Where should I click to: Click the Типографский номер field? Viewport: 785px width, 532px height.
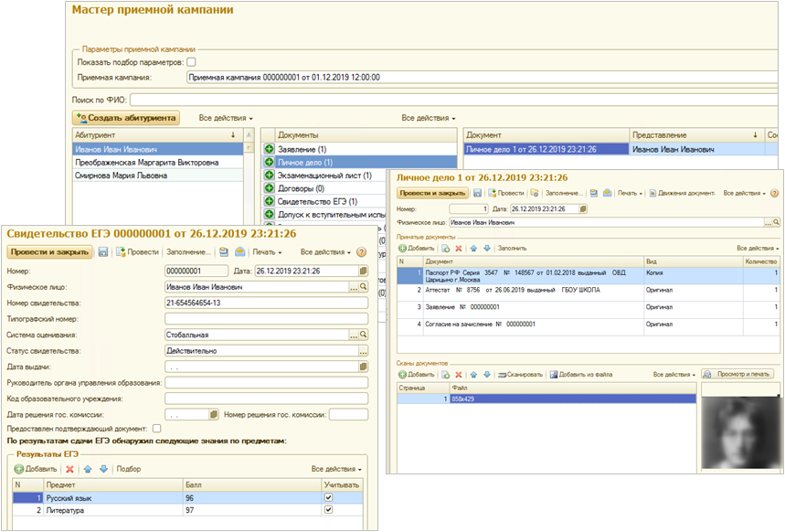tap(266, 319)
